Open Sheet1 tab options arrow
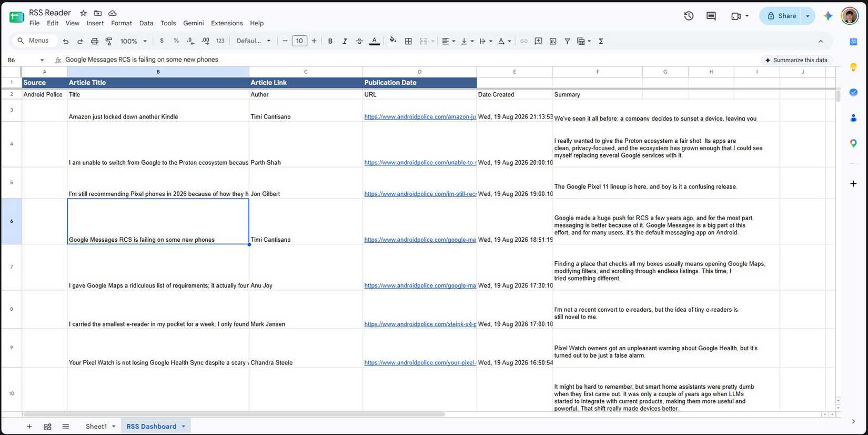 tap(114, 427)
